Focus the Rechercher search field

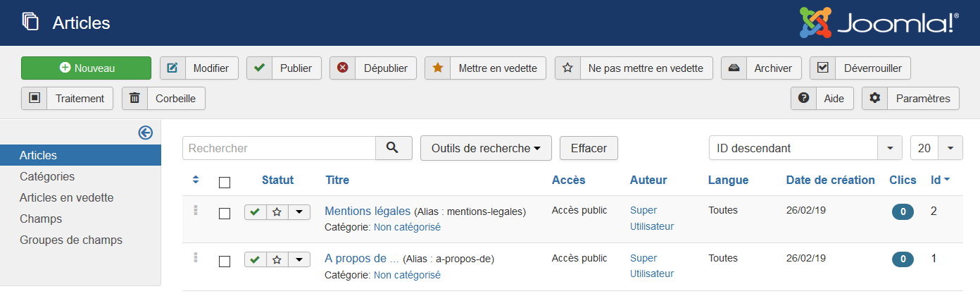279,148
